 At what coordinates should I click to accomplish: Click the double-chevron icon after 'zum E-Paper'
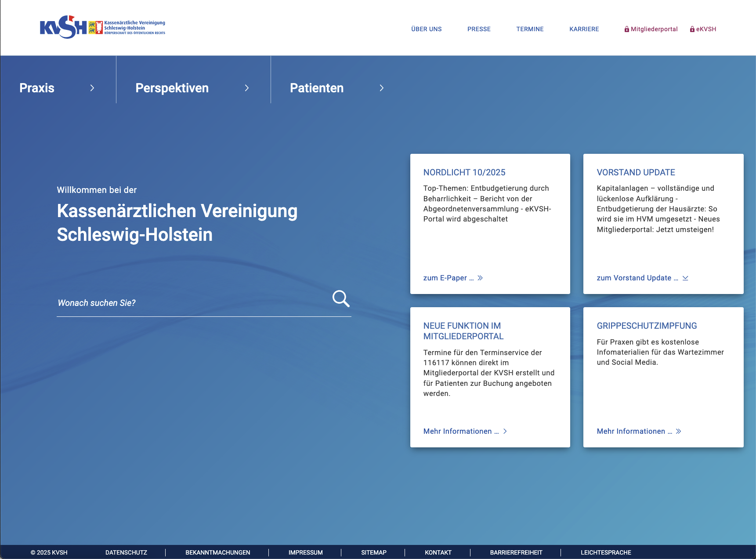[480, 278]
